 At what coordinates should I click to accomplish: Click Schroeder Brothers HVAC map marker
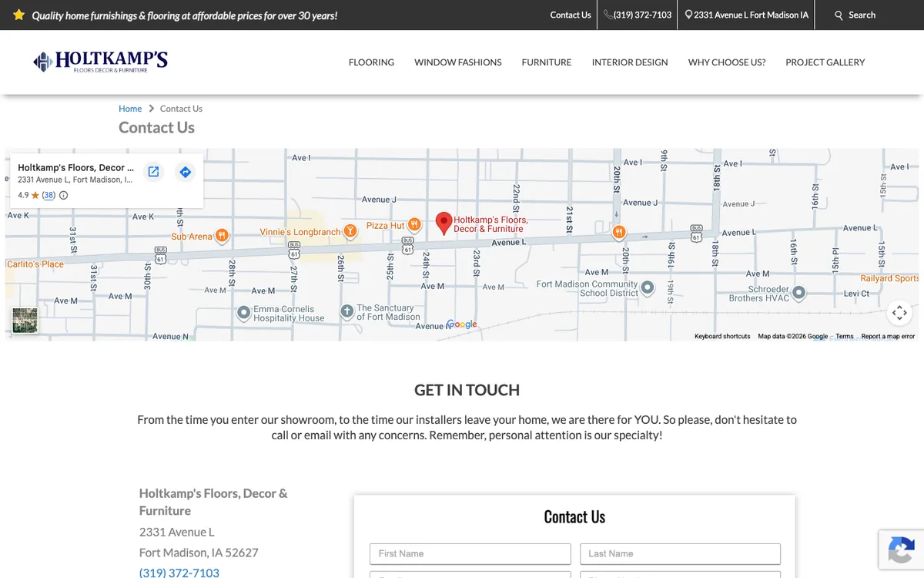(799, 293)
